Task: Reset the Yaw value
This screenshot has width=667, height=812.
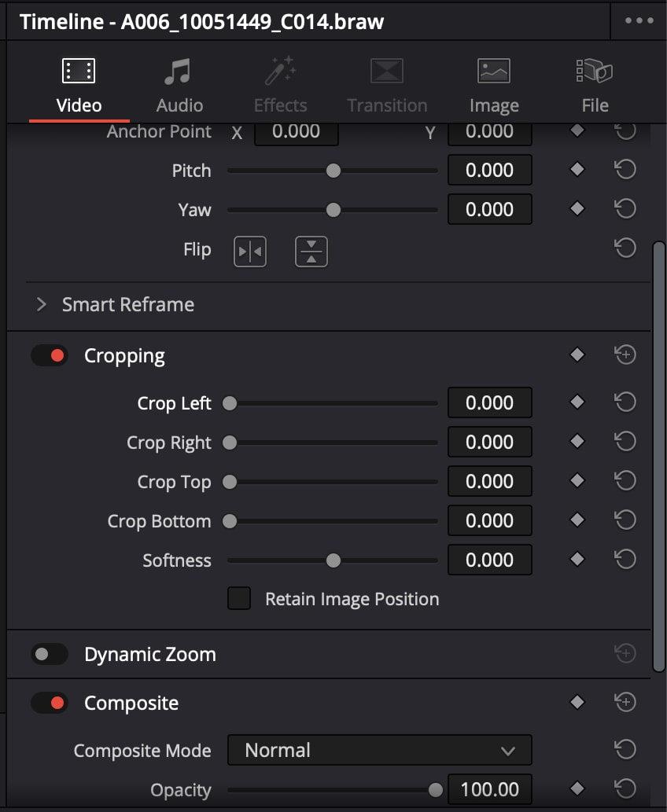Action: (625, 208)
